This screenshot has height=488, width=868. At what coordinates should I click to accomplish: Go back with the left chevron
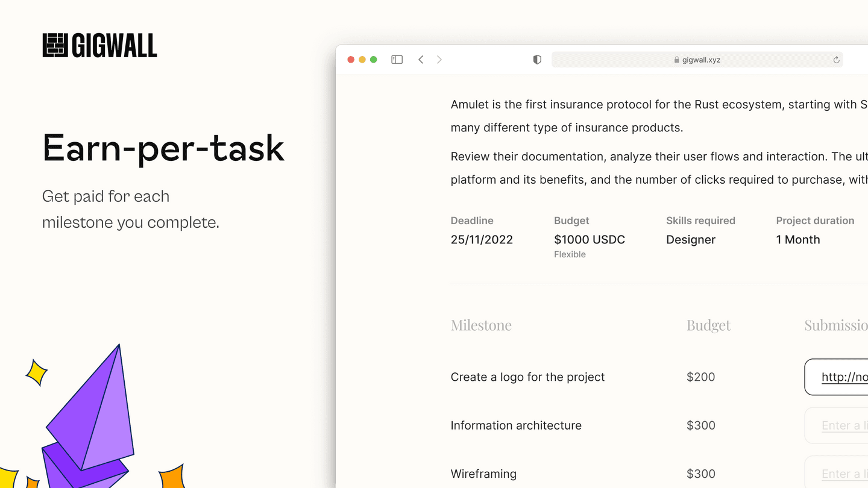click(x=421, y=60)
